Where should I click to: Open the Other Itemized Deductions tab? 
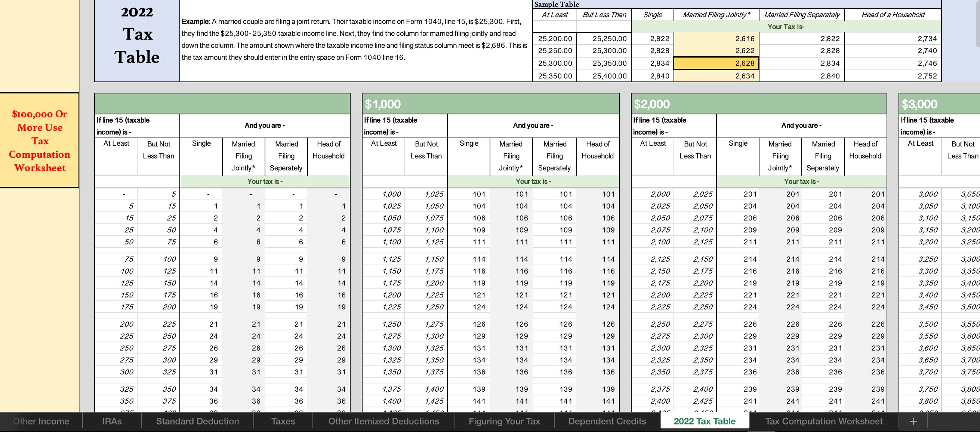coord(384,421)
